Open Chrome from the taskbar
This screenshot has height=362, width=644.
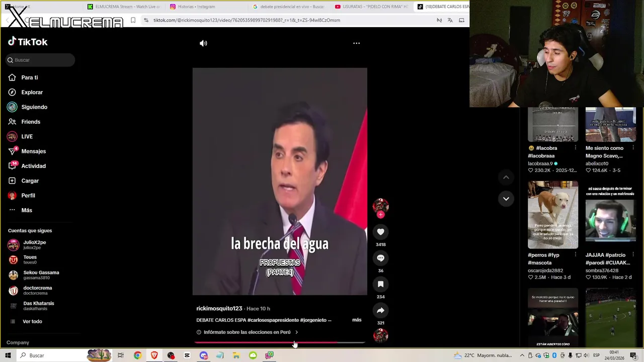click(137, 355)
